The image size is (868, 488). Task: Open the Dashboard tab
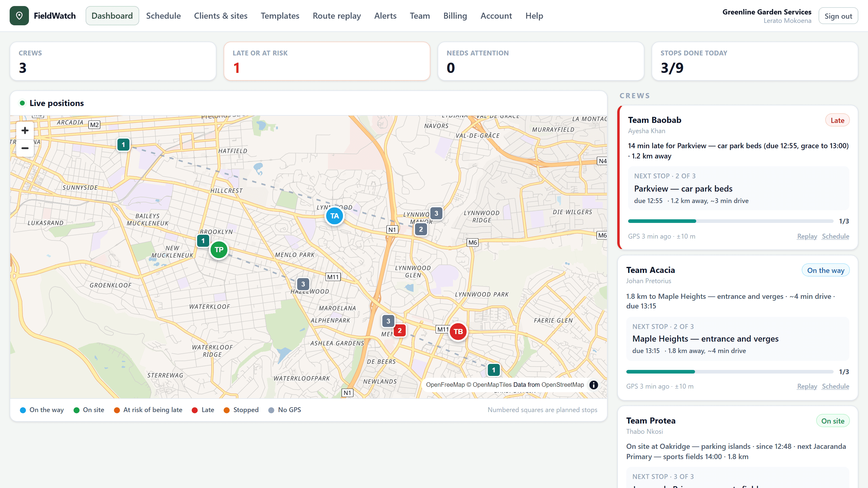click(112, 15)
